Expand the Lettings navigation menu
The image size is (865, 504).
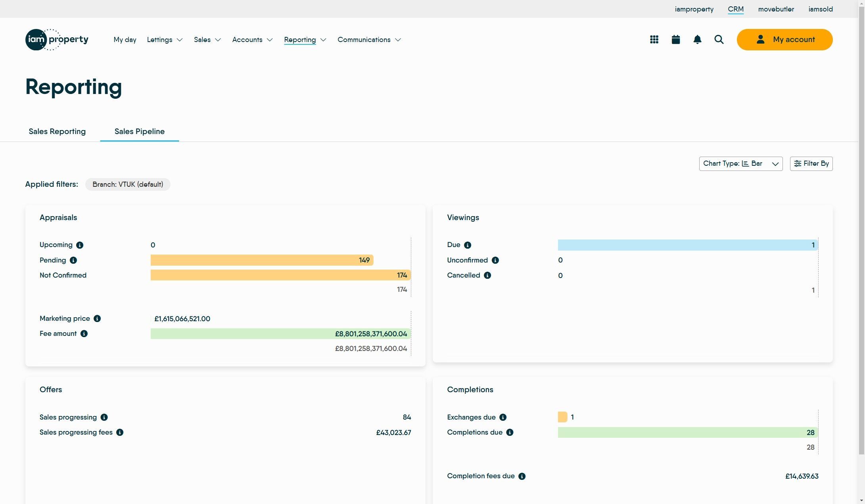165,40
